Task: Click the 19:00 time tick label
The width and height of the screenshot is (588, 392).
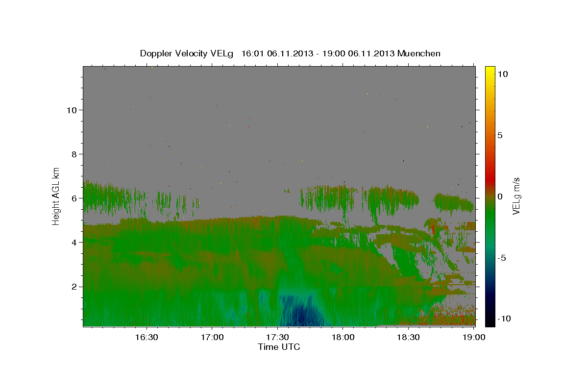Action: tap(473, 337)
